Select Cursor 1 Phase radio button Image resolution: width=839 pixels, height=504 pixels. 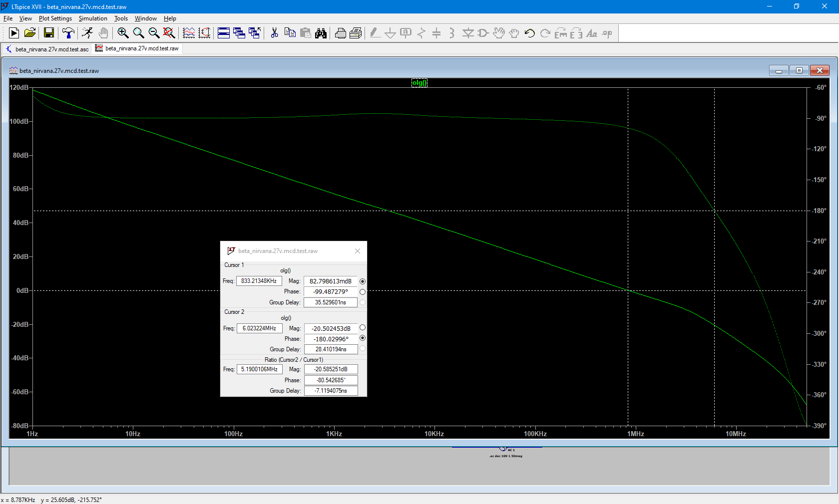[363, 292]
